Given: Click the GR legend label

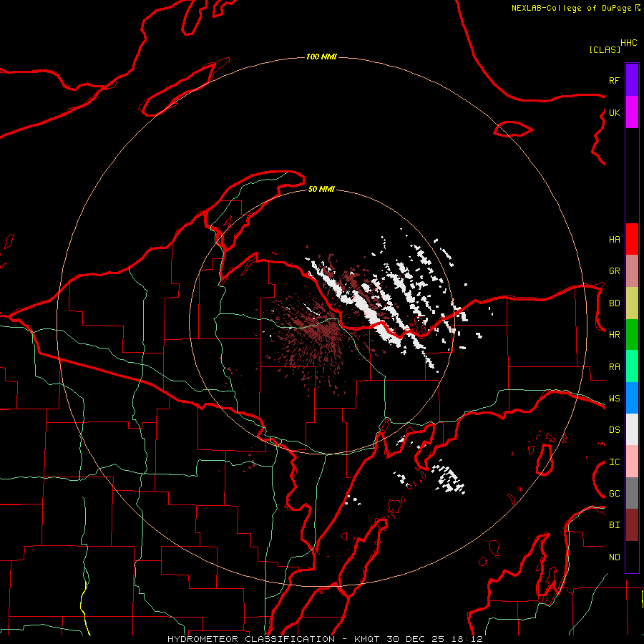Looking at the screenshot, I should pos(614,271).
